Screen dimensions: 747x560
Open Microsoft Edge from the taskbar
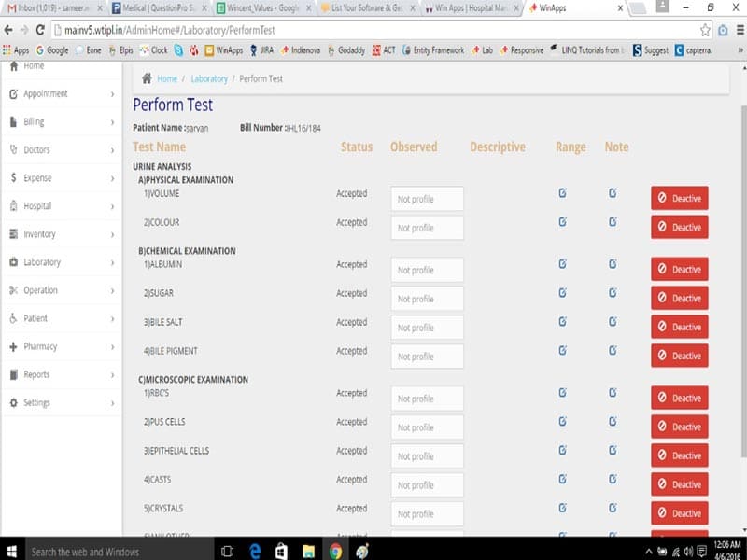point(255,551)
